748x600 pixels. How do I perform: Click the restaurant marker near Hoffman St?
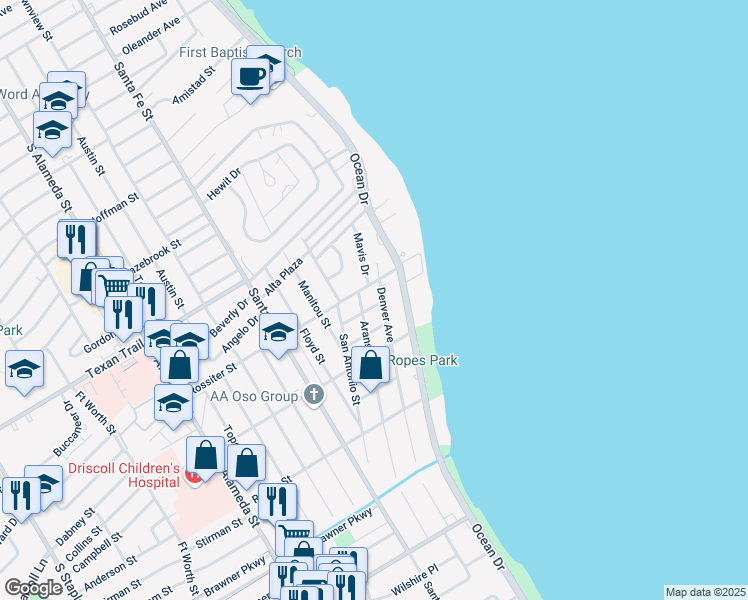(x=76, y=238)
